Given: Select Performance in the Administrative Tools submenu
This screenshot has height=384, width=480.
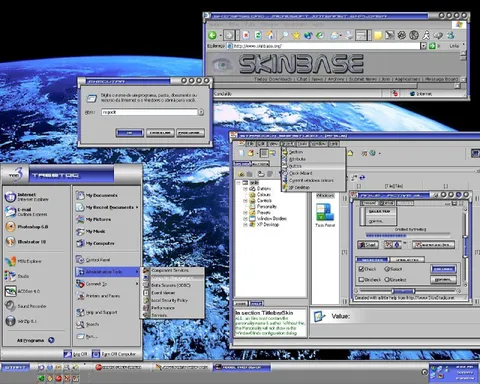Looking at the screenshot, I should point(172,308).
